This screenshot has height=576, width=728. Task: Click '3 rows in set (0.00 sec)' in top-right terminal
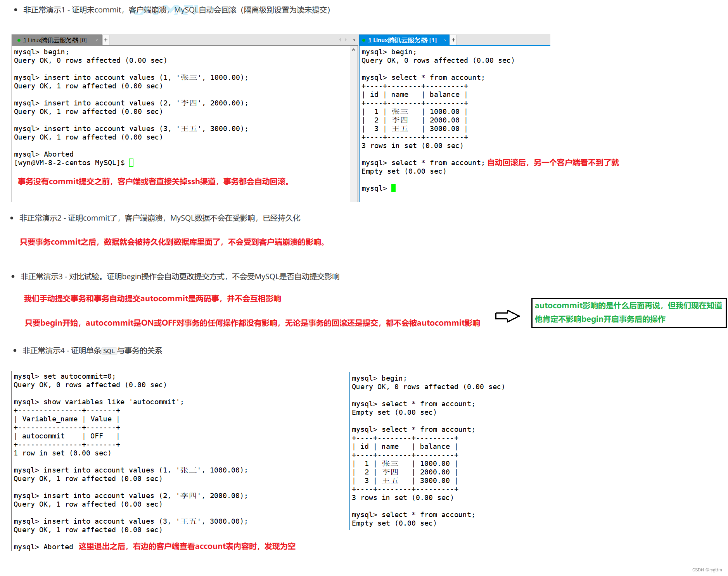click(412, 146)
